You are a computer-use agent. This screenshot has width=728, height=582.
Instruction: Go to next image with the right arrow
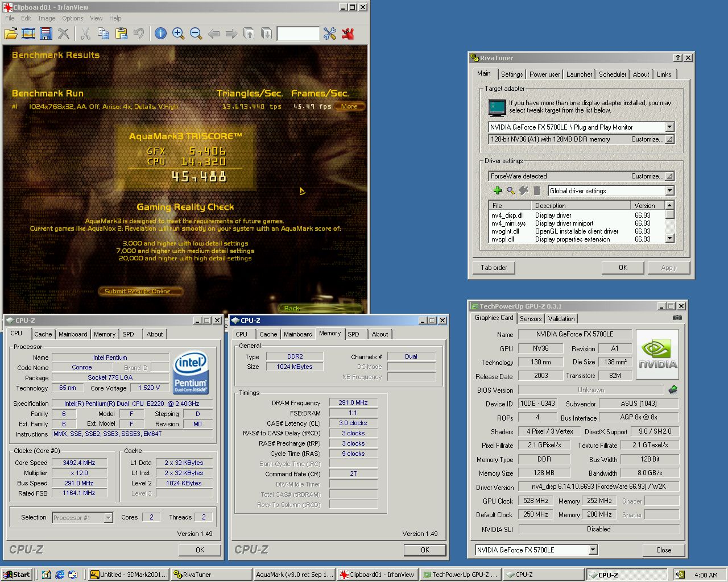pyautogui.click(x=231, y=34)
